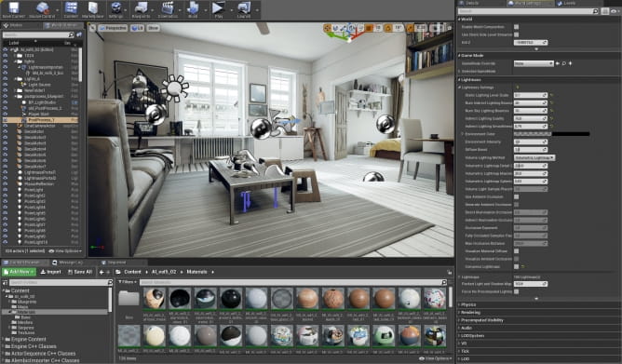The width and height of the screenshot is (622, 364).
Task: Switch to the Details tab
Action: (x=472, y=3)
